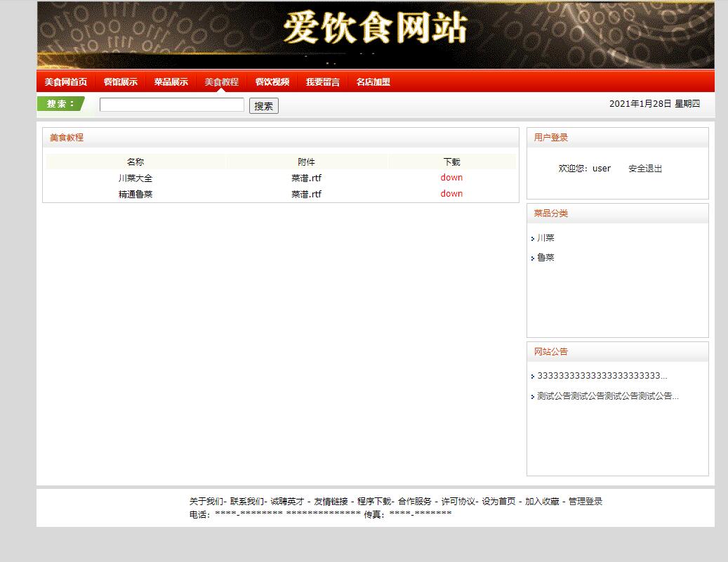This screenshot has width=728, height=562.
Task: Click the arrow icon beside 川菜
Action: pyautogui.click(x=533, y=238)
